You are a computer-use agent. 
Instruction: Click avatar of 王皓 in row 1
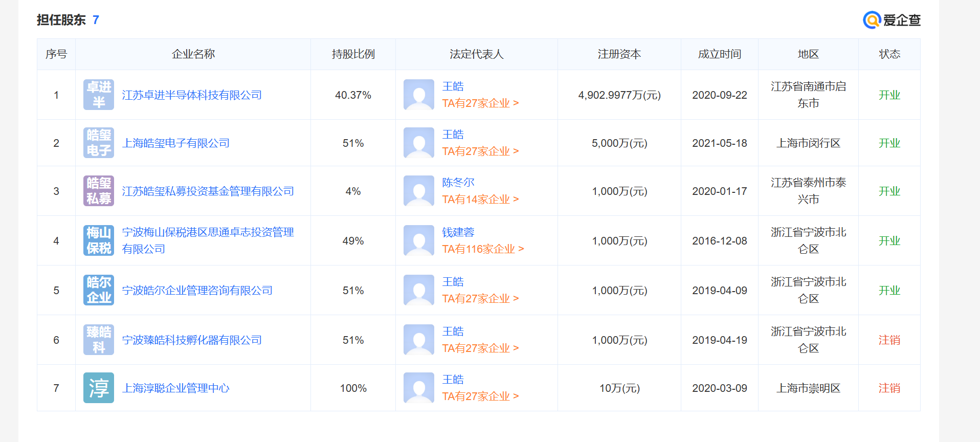coord(419,95)
